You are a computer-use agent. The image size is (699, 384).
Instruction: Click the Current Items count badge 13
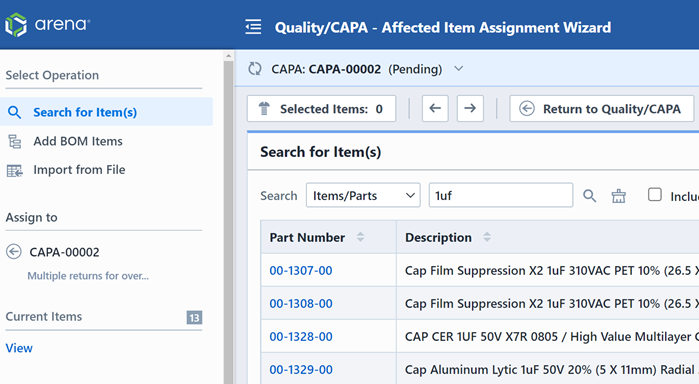point(194,318)
